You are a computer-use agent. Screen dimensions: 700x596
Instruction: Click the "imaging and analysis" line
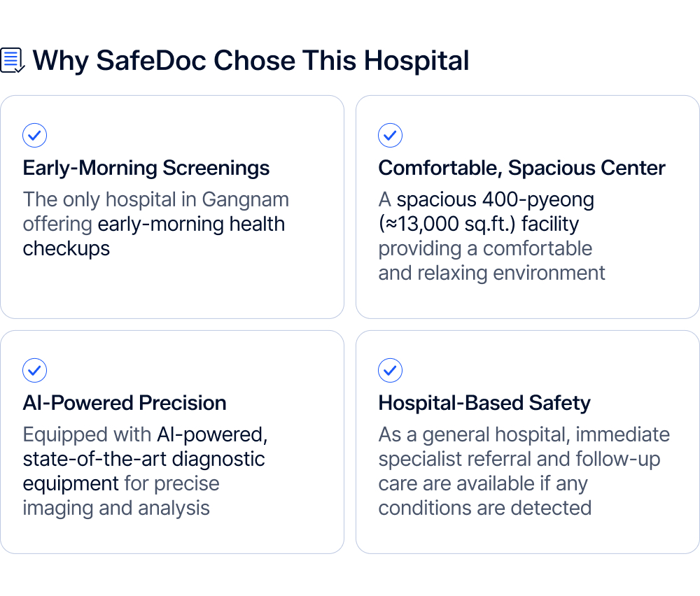(116, 508)
